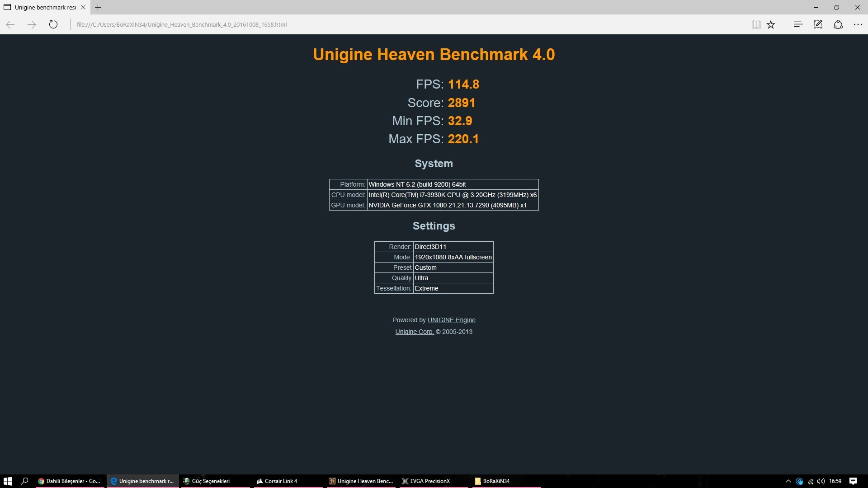Click the Share icon in the toolbar

(838, 24)
